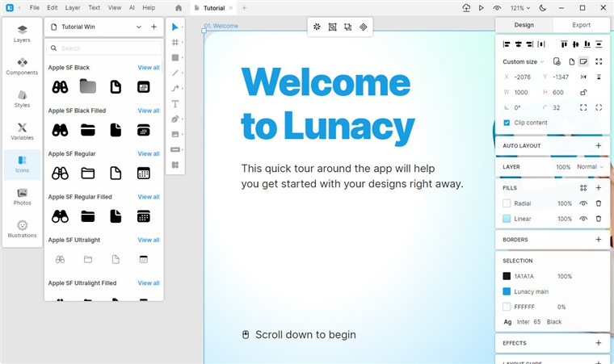Open the Components sidebar panel
614x364 pixels.
(22, 66)
